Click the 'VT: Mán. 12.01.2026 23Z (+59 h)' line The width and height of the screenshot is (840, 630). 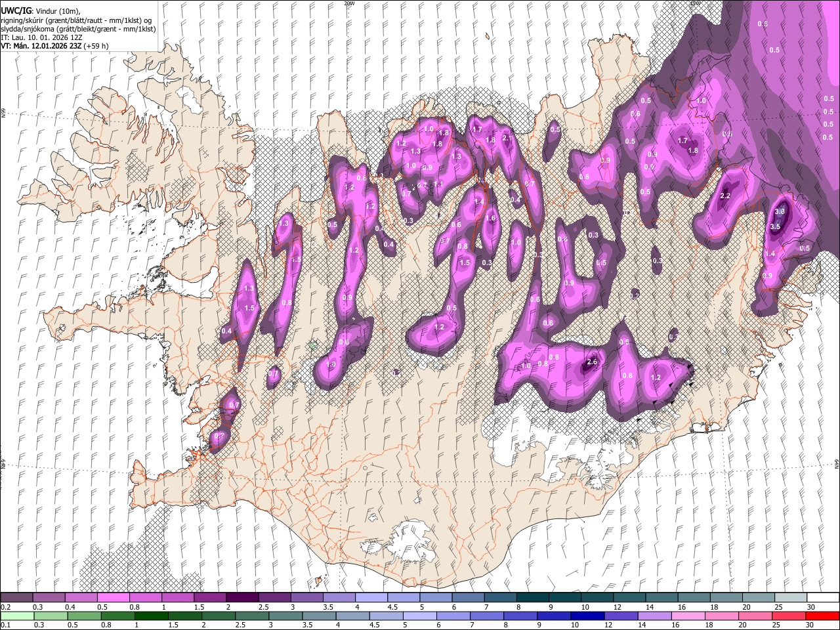[54, 46]
